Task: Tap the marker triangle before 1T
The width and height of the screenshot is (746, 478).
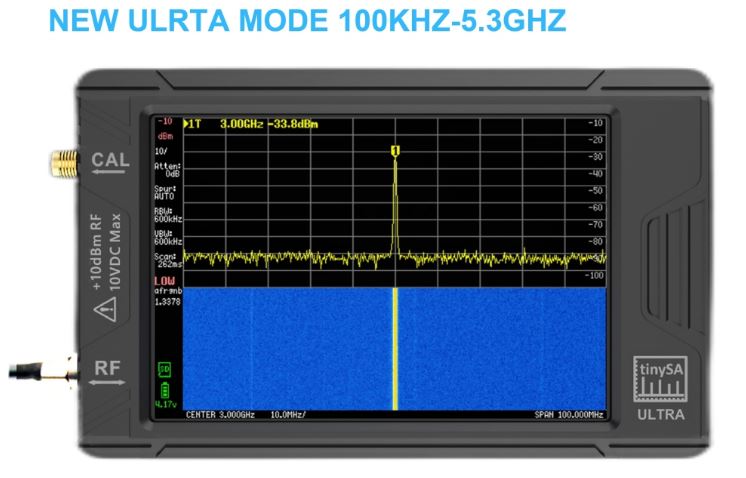Action: (186, 124)
